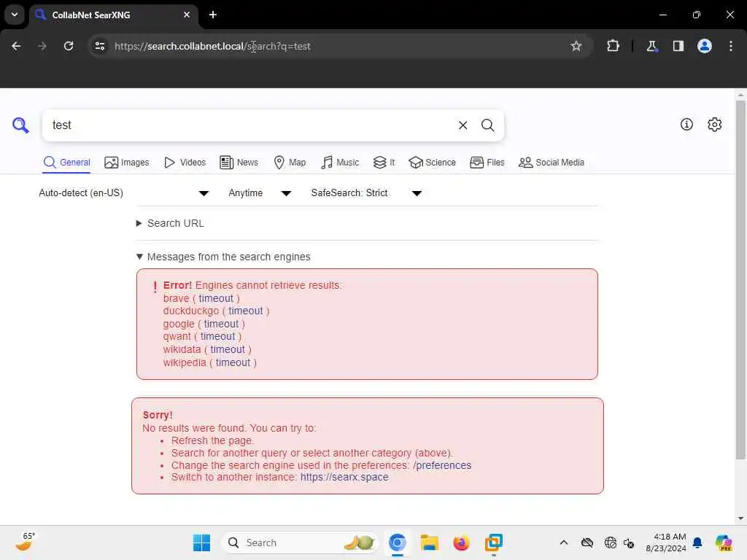
Task: Reload the current page
Action: [x=69, y=46]
